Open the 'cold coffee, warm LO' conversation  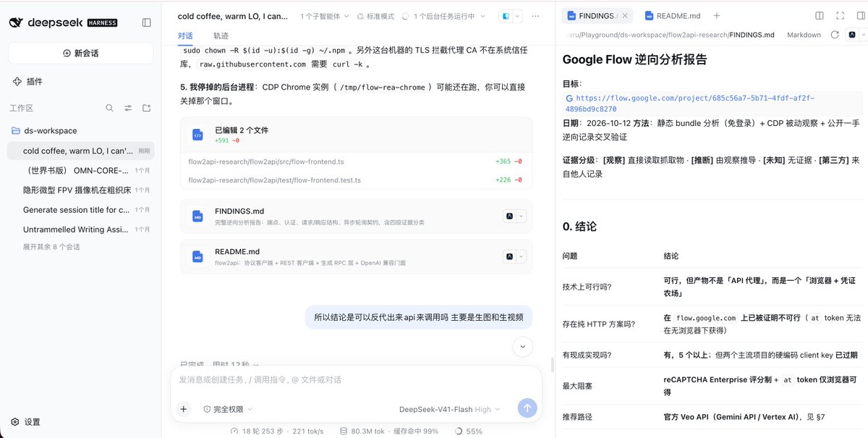click(x=81, y=151)
